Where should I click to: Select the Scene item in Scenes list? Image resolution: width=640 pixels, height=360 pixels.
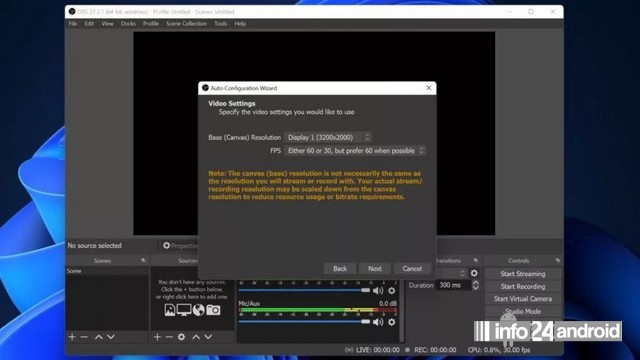pos(107,271)
